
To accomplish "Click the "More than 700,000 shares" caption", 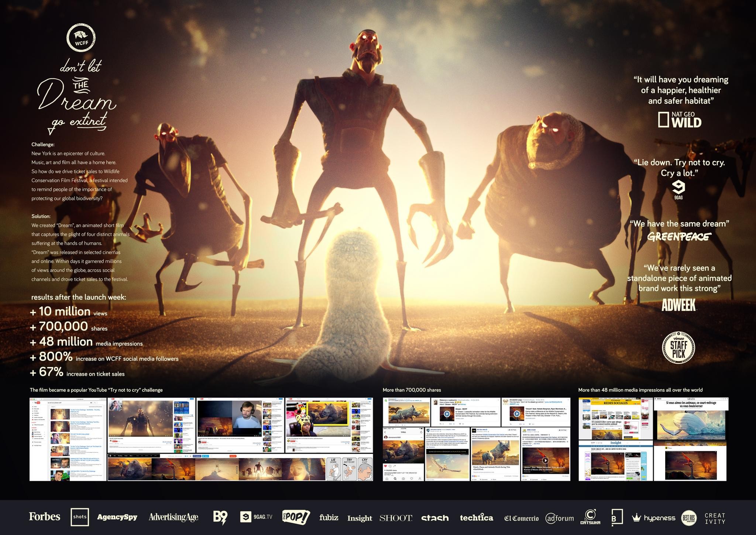I will (412, 390).
